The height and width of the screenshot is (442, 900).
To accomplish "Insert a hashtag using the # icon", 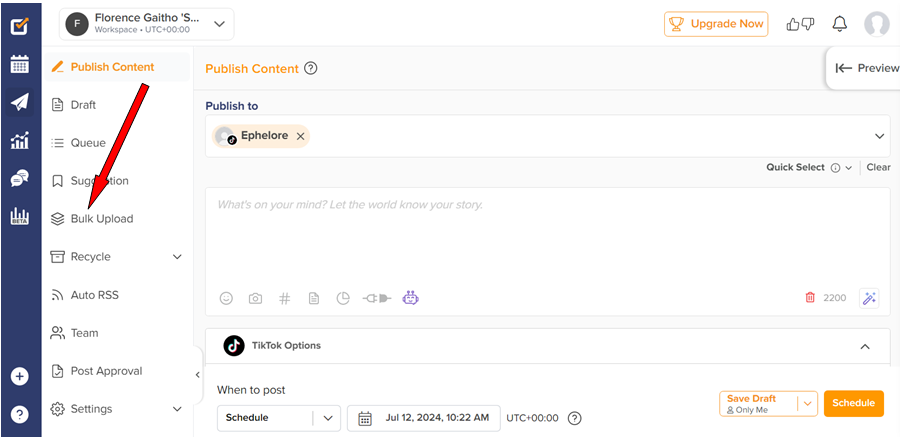I will [284, 298].
